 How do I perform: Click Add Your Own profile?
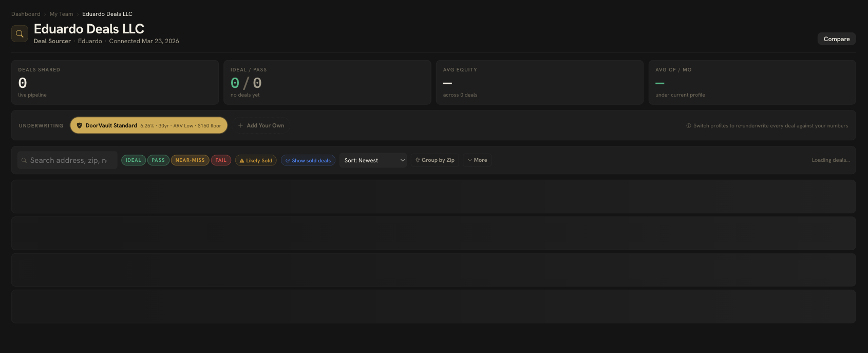coord(261,125)
